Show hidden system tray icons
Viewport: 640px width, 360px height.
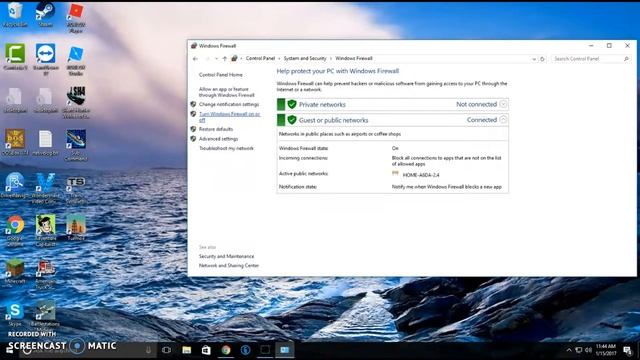(569, 350)
